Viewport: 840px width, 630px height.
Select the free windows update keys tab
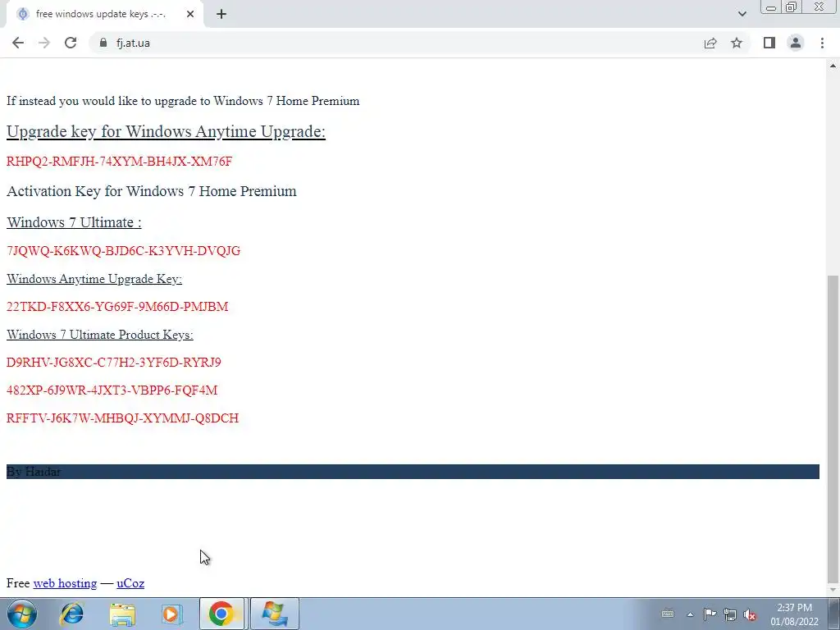tap(104, 15)
